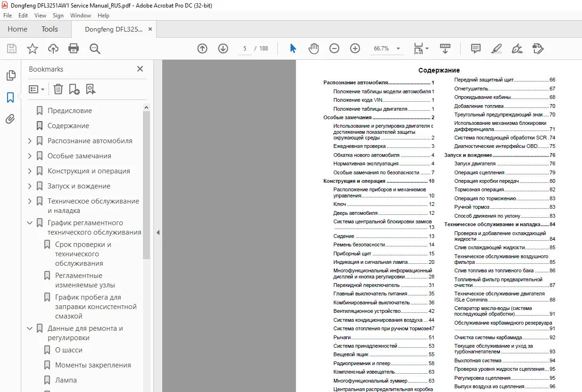Open bookmarks options dropdown menu
This screenshot has width=582, height=392.
click(x=37, y=89)
